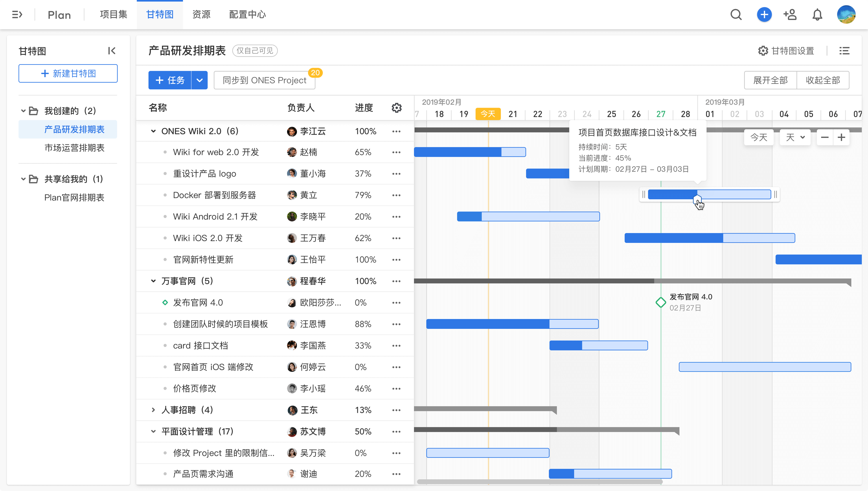
Task: Open the 配置中心 tab
Action: [x=247, y=14]
